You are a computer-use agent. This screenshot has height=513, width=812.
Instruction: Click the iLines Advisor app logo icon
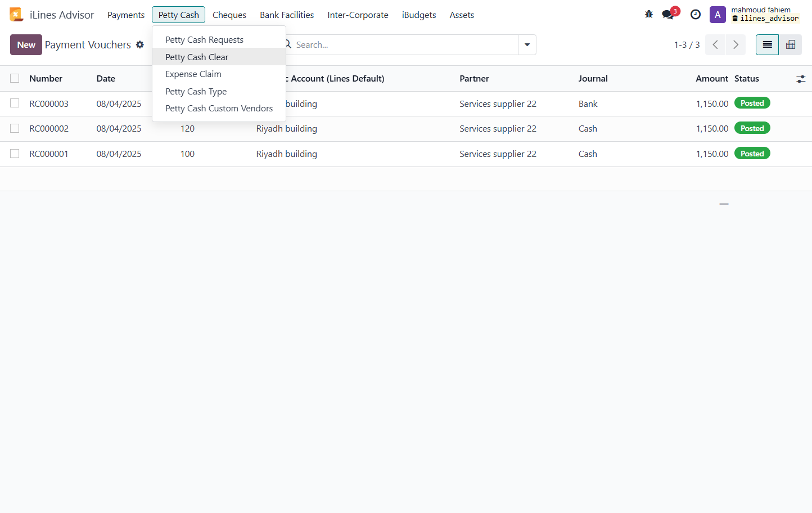tap(16, 15)
